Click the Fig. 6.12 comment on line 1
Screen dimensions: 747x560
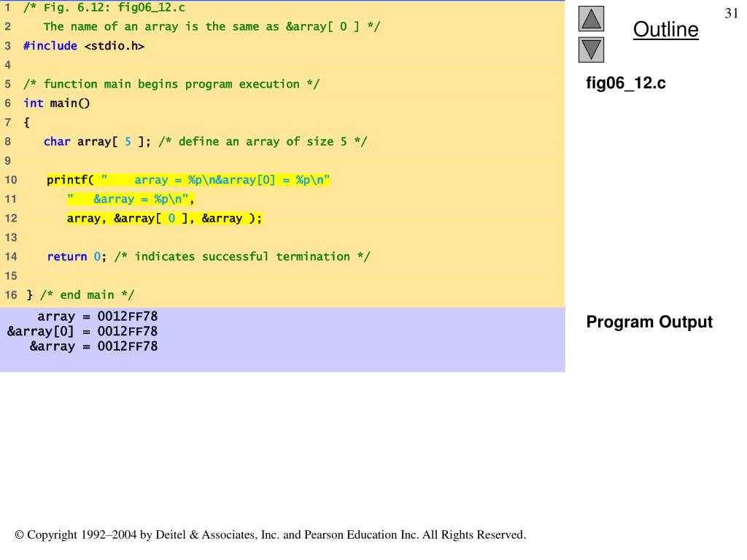[x=104, y=8]
